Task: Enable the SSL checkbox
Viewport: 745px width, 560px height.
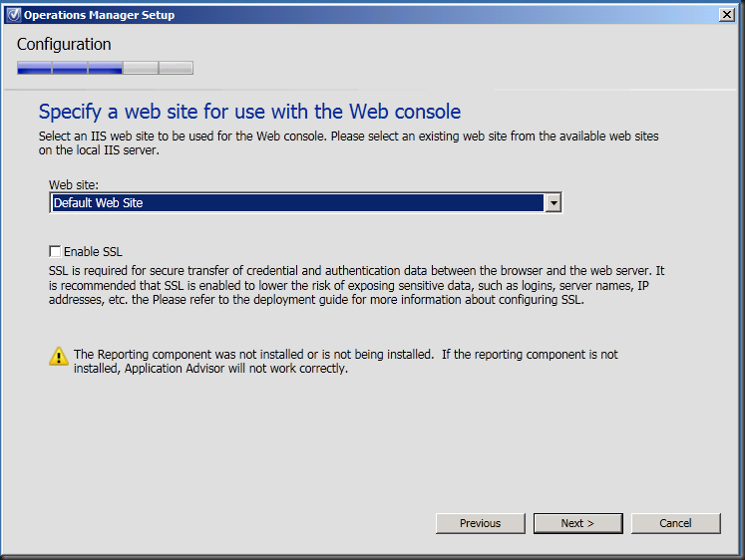Action: 55,252
